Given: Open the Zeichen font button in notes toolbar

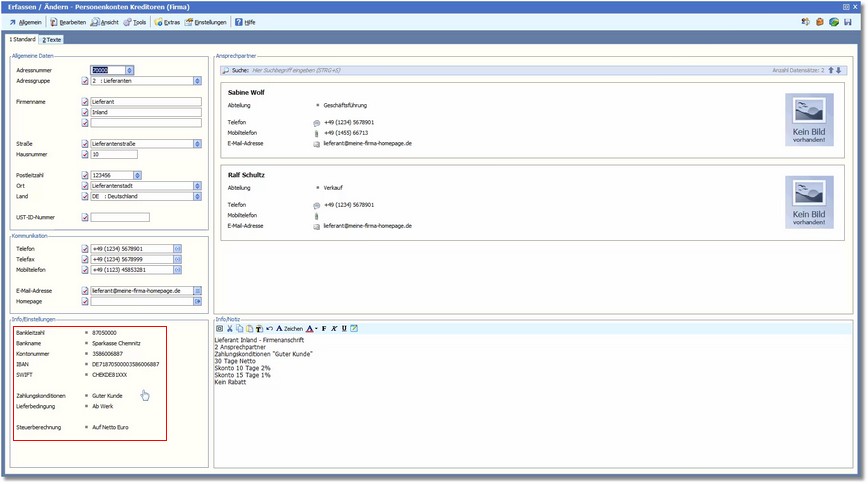Looking at the screenshot, I should coord(289,328).
